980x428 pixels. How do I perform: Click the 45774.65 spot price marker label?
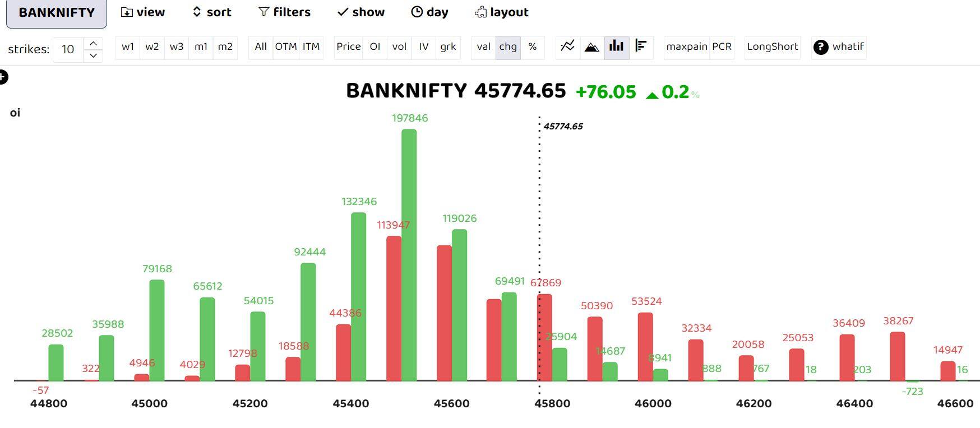(x=563, y=127)
